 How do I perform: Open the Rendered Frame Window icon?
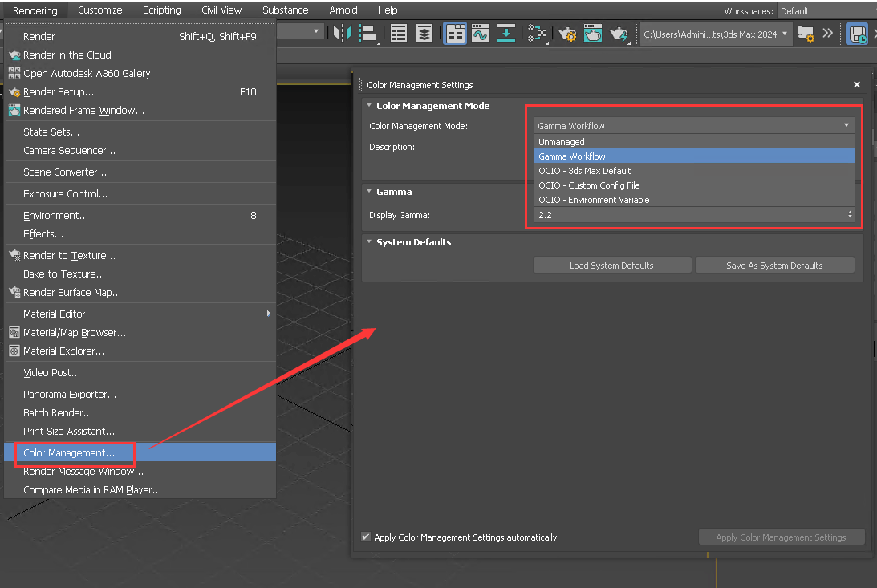[x=593, y=33]
